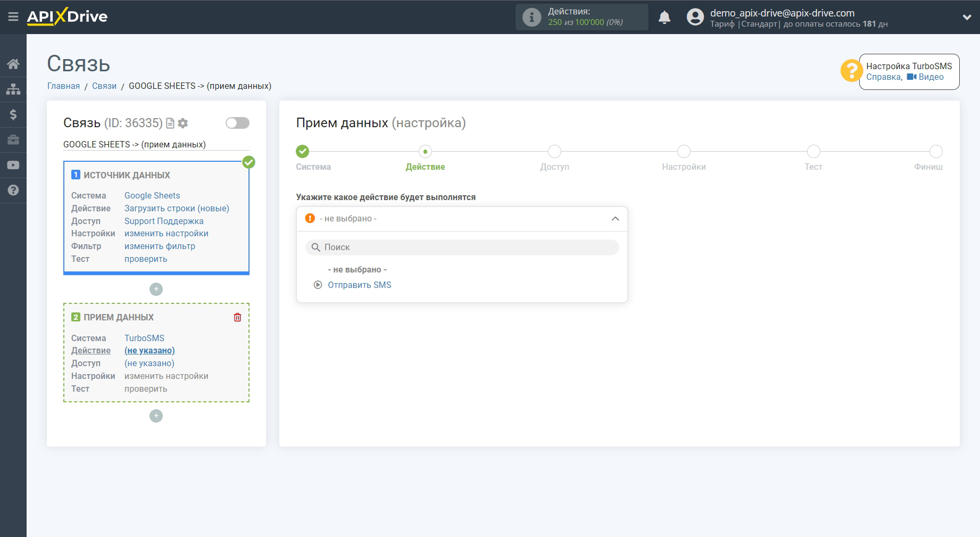This screenshot has width=980, height=537.
Task: Open the Home sidebar icon
Action: pos(13,64)
